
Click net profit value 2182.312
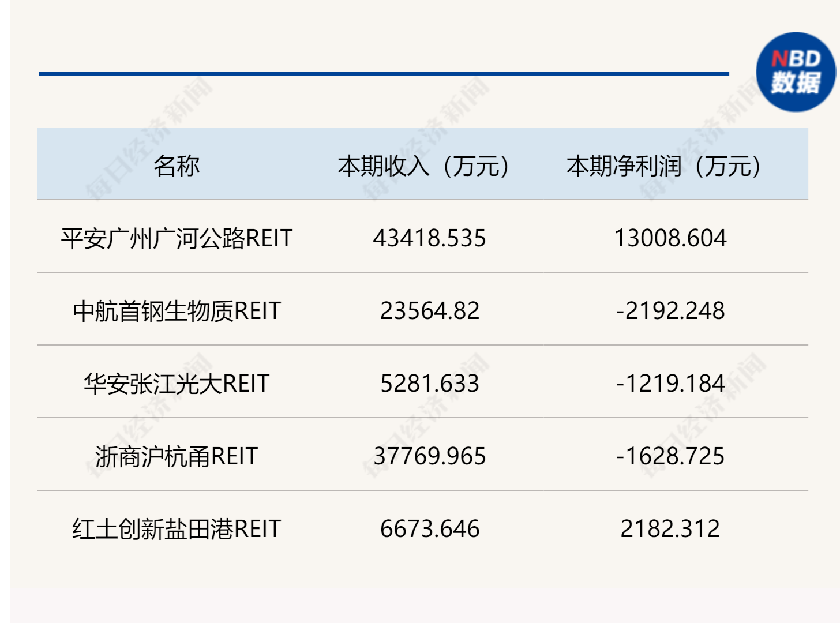(670, 529)
